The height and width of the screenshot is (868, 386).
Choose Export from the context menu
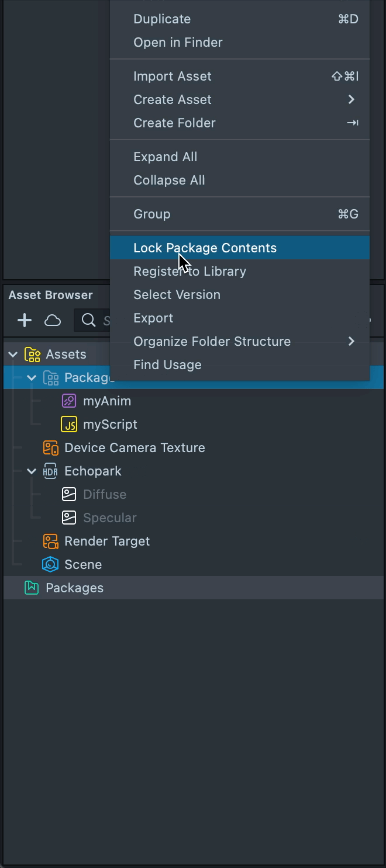(153, 318)
